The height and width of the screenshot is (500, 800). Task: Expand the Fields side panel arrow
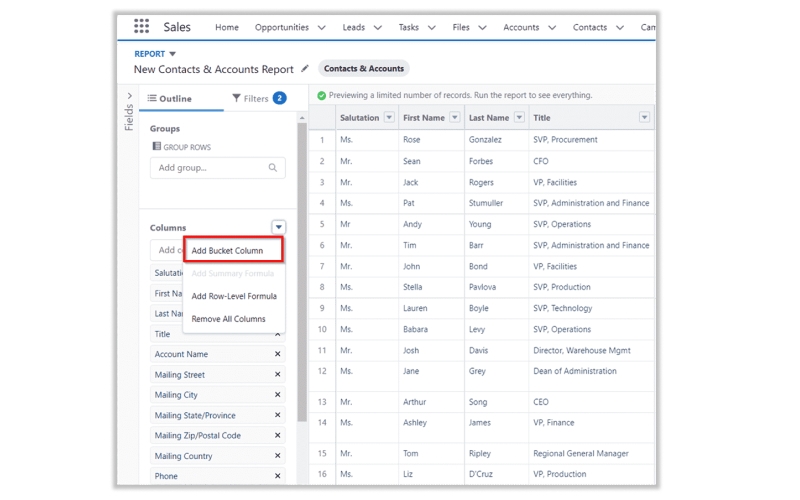tap(129, 97)
